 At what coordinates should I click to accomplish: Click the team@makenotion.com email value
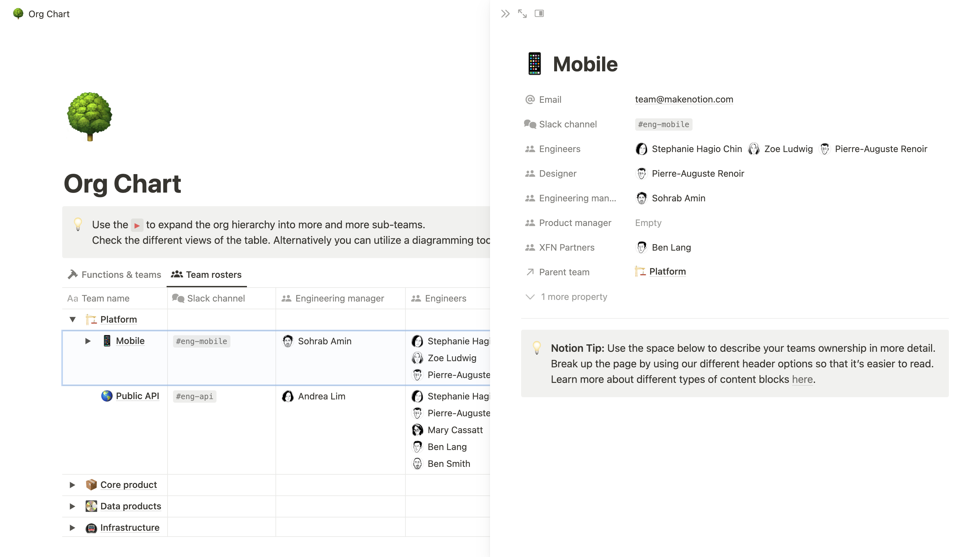(x=684, y=99)
